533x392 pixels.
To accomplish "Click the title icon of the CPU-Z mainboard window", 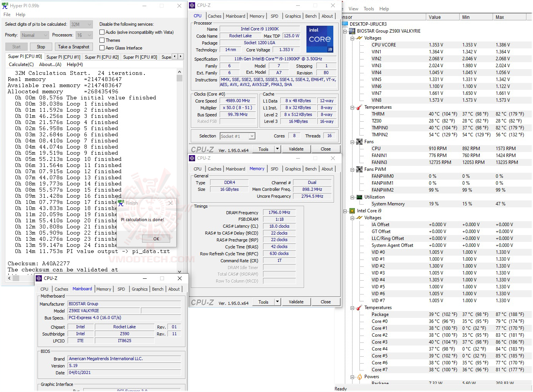I will [x=39, y=278].
